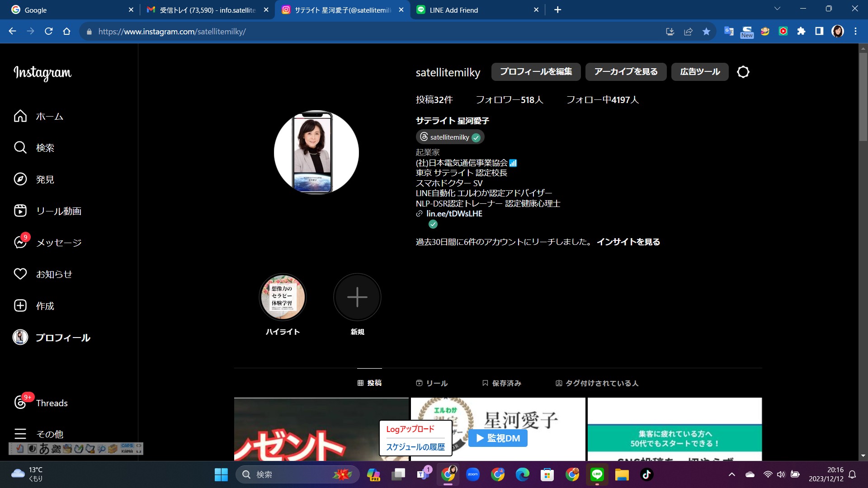Open the Chrome profile avatar
The height and width of the screenshot is (488, 868).
[x=838, y=31]
